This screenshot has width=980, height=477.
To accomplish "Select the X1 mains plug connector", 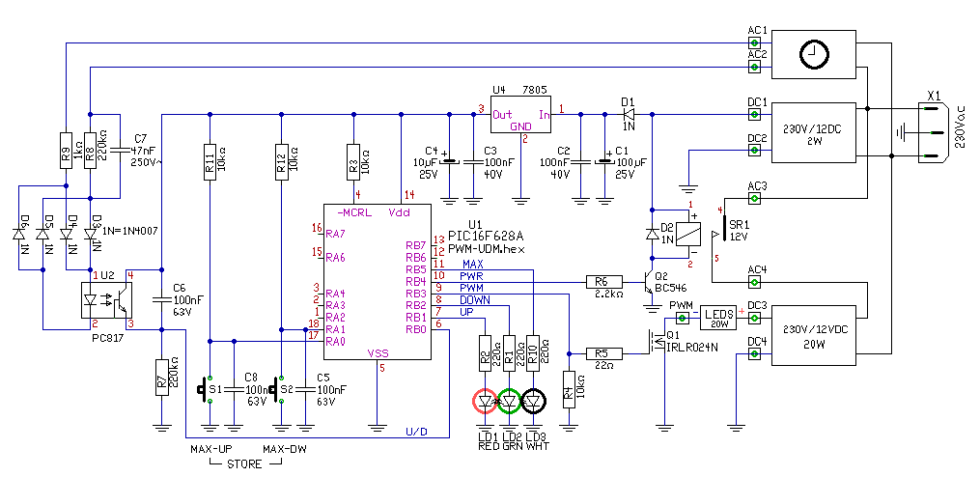I will (x=934, y=132).
